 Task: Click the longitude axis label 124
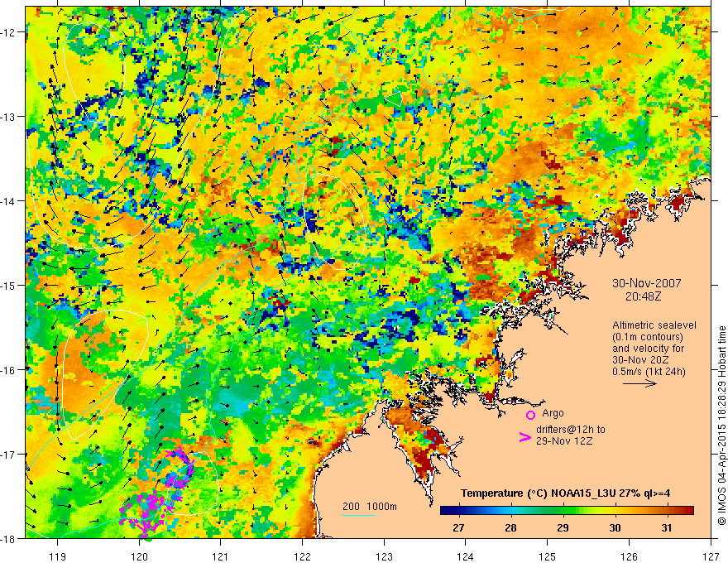pos(466,556)
